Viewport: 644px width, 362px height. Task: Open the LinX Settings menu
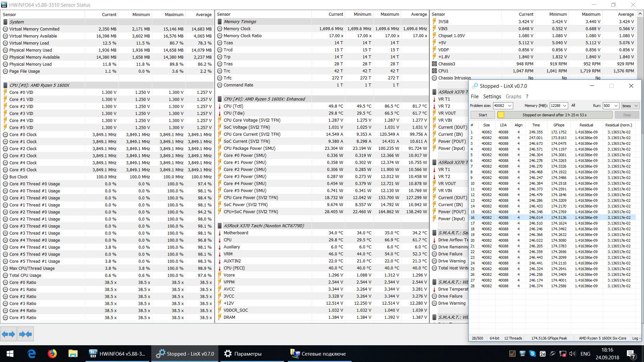[x=492, y=97]
